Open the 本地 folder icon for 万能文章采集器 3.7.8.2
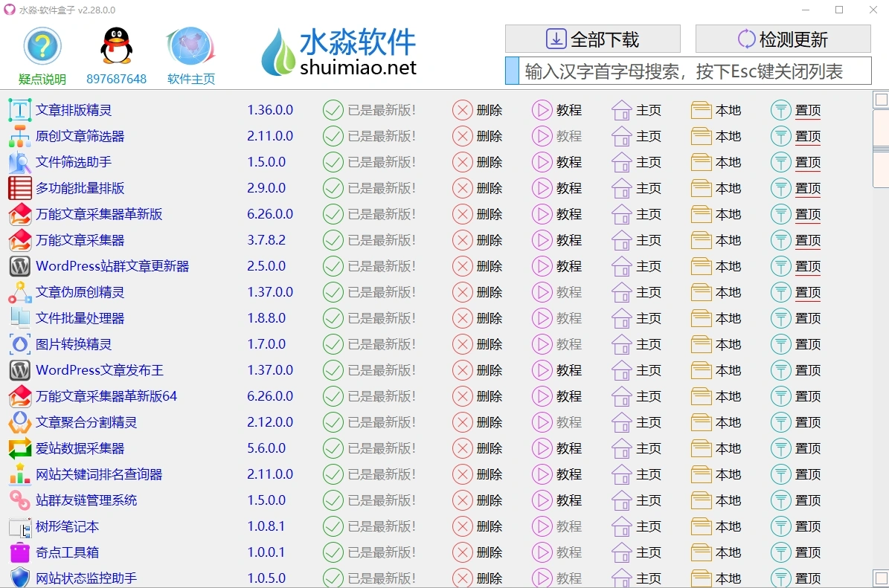This screenshot has height=588, width=889. (702, 240)
